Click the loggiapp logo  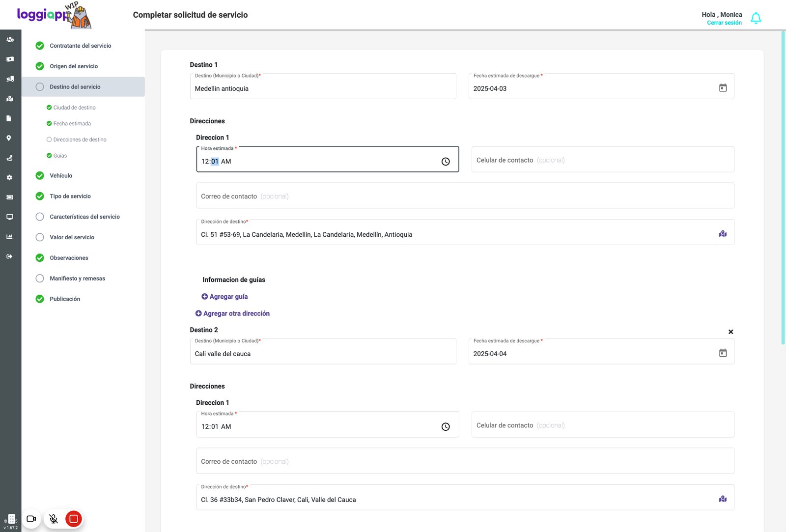[x=54, y=15]
